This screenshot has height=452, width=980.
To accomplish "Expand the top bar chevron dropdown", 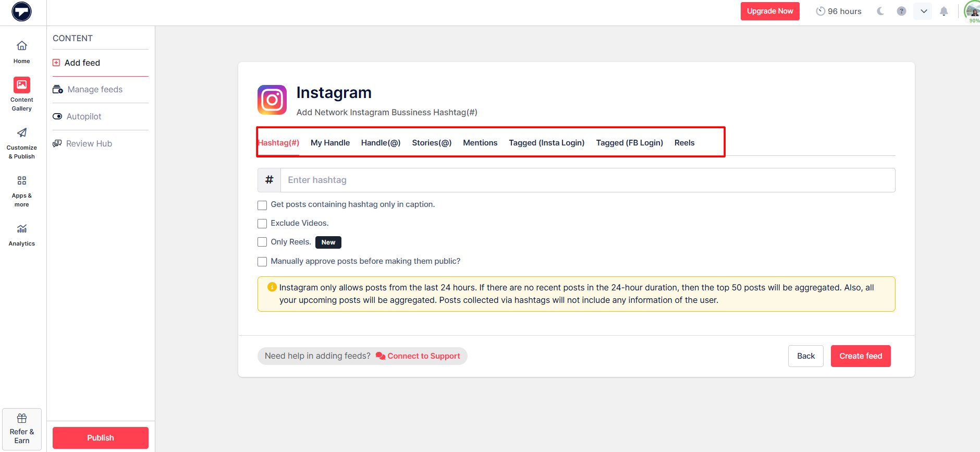I will tap(923, 11).
